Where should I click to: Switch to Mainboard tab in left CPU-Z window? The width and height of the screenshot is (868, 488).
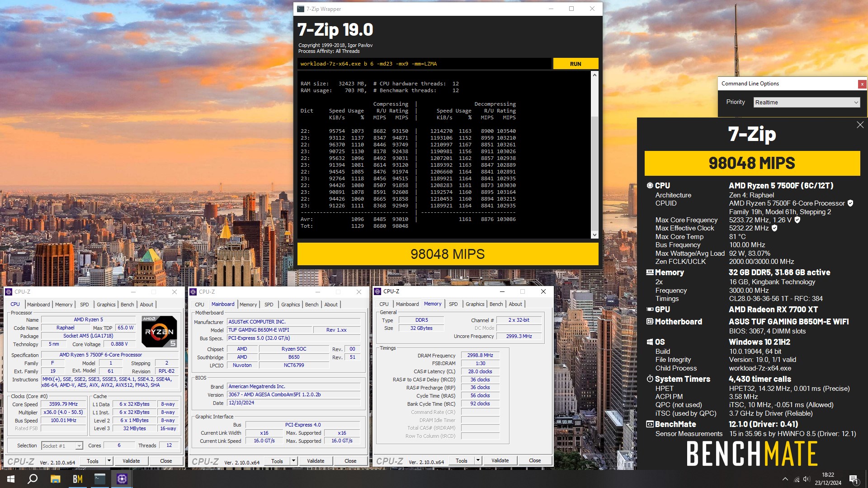tap(38, 305)
